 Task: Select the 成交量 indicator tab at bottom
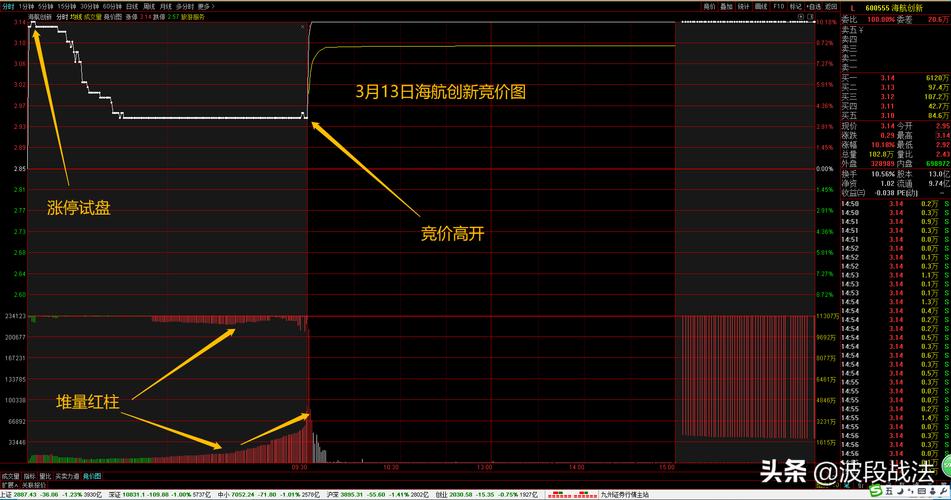tap(10, 476)
